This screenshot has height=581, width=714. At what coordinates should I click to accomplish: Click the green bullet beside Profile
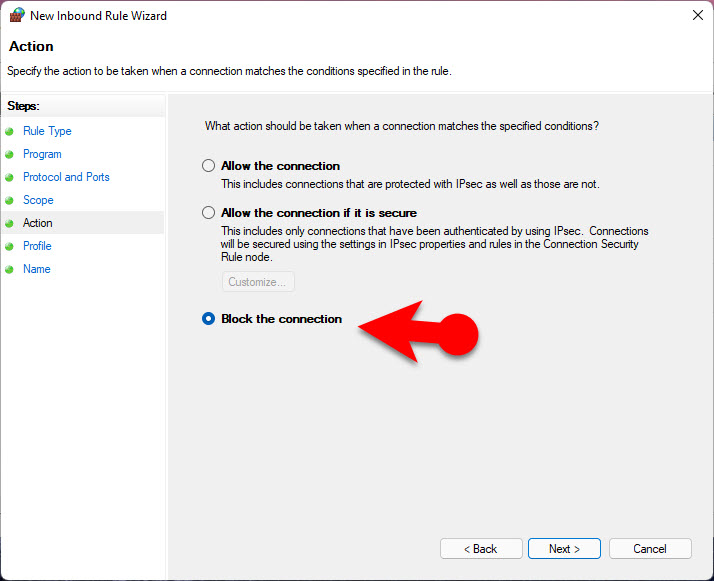point(9,246)
